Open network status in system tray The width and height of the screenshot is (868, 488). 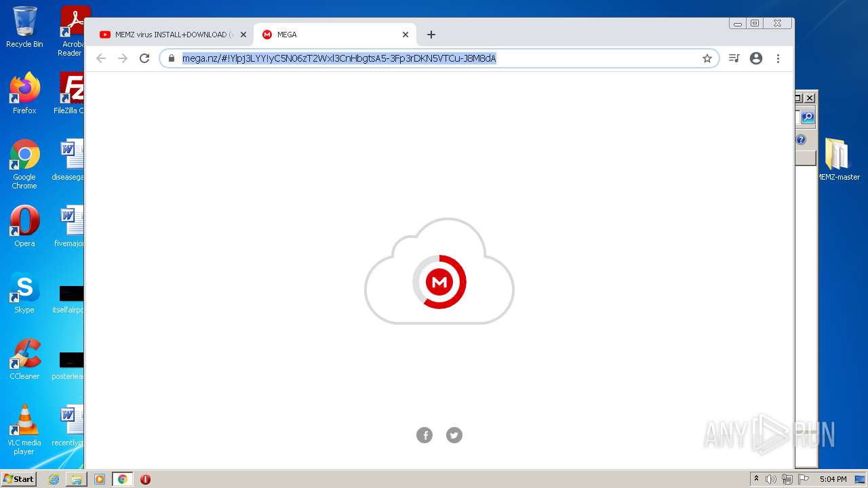(x=787, y=479)
